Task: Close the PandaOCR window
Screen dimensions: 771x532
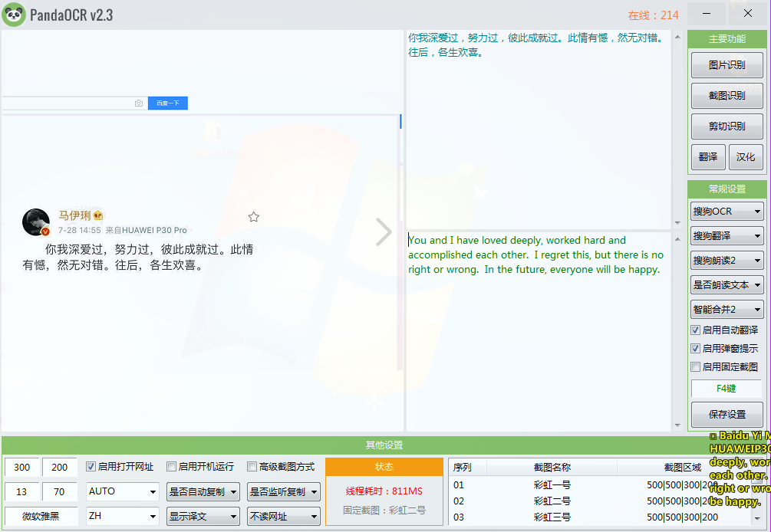Action: tap(748, 14)
